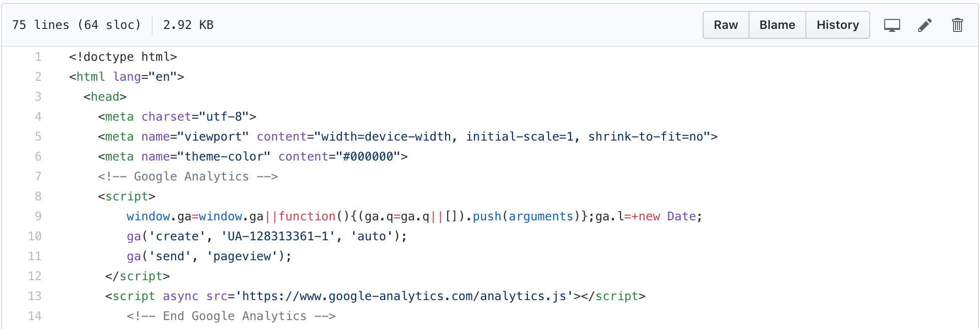This screenshot has width=980, height=329.
Task: Select line number 13
Action: 35,296
